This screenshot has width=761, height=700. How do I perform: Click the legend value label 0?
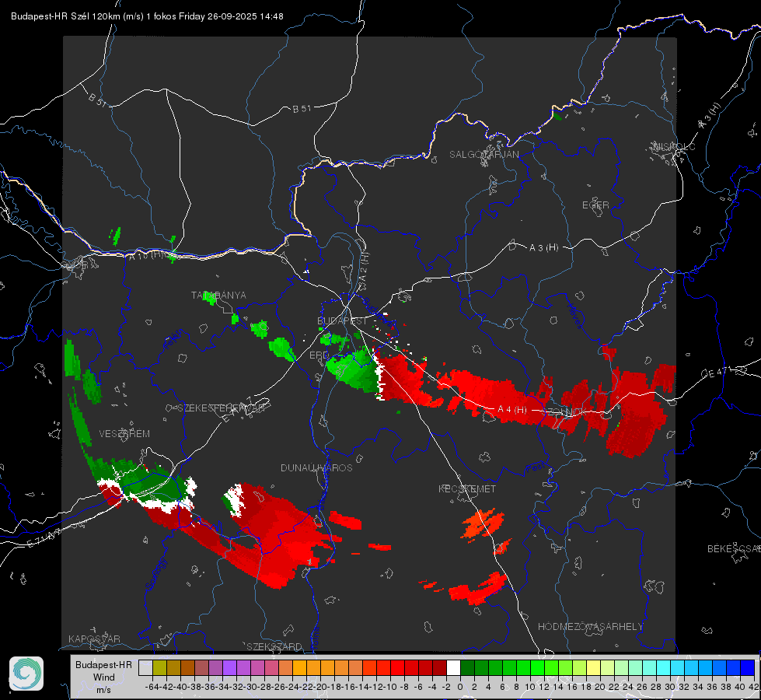(460, 687)
